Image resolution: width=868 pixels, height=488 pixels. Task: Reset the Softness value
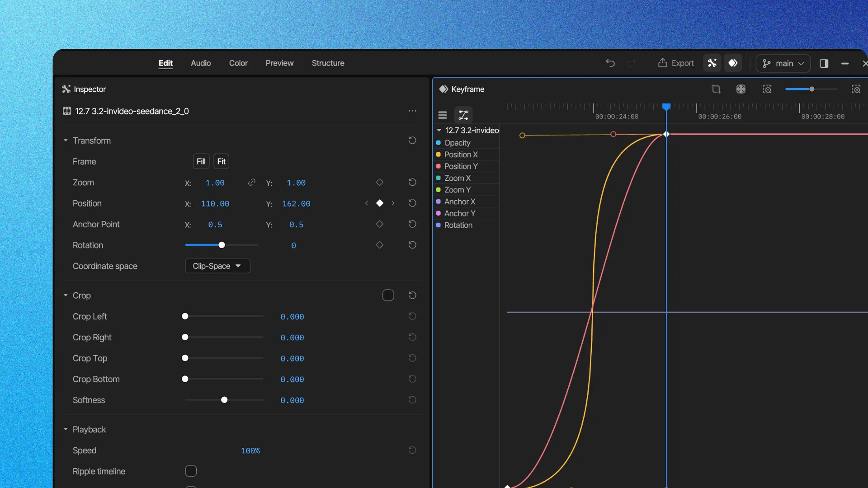(x=412, y=400)
